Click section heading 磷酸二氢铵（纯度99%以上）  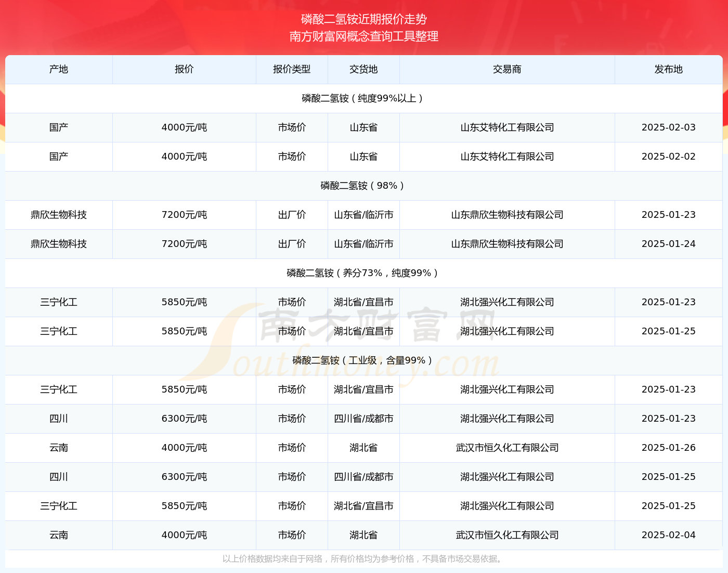(x=364, y=98)
